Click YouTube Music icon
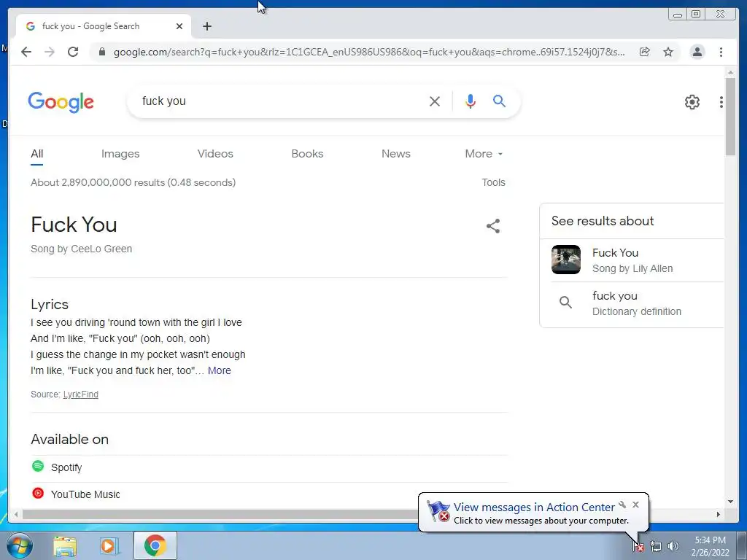Image resolution: width=747 pixels, height=560 pixels. [x=38, y=494]
